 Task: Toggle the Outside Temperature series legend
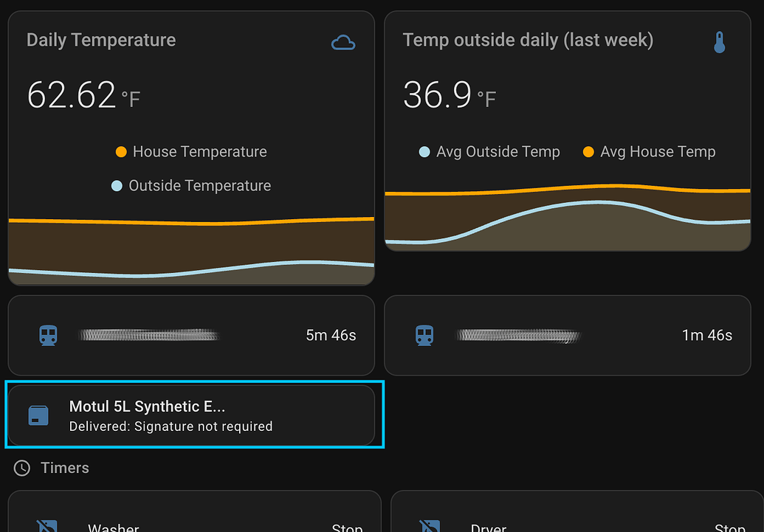(x=199, y=186)
